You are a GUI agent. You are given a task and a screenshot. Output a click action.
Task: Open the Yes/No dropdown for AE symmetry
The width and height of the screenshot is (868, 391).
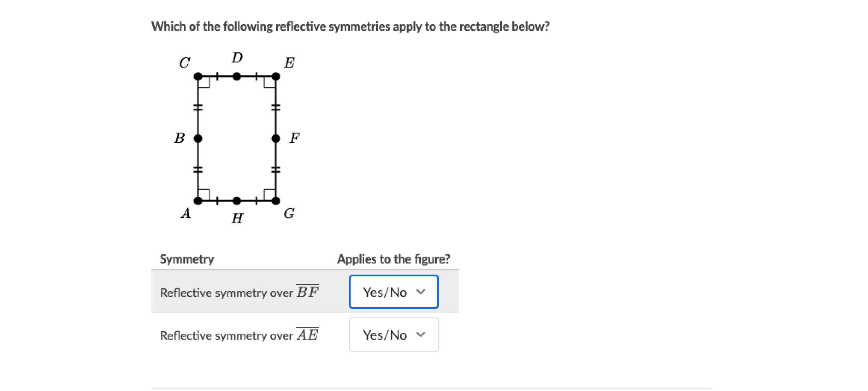(x=393, y=335)
